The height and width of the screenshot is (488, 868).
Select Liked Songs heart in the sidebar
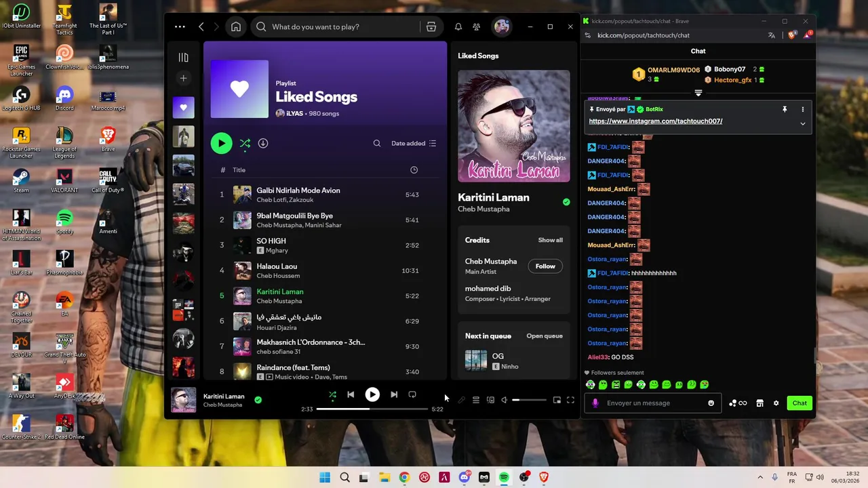pos(183,107)
